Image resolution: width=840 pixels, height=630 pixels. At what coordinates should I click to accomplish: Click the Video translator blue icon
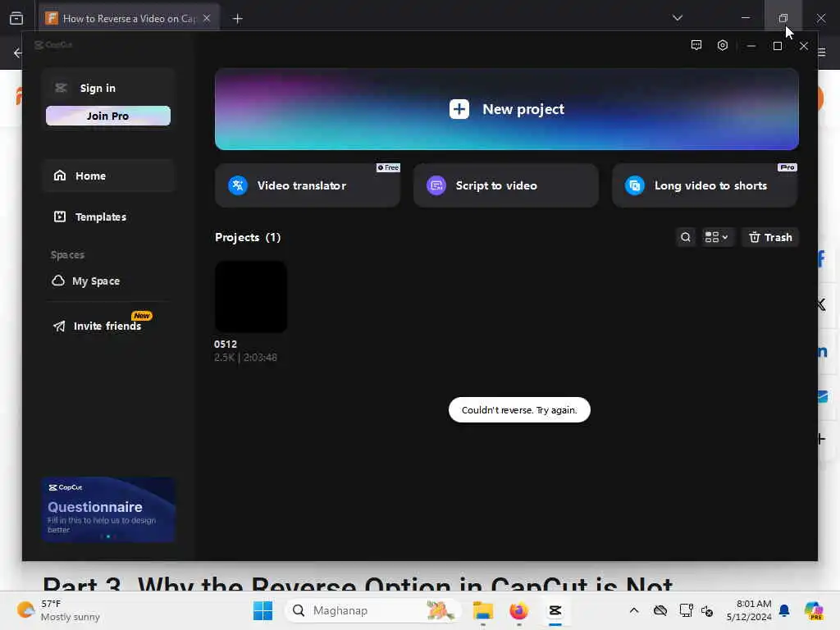(x=238, y=185)
